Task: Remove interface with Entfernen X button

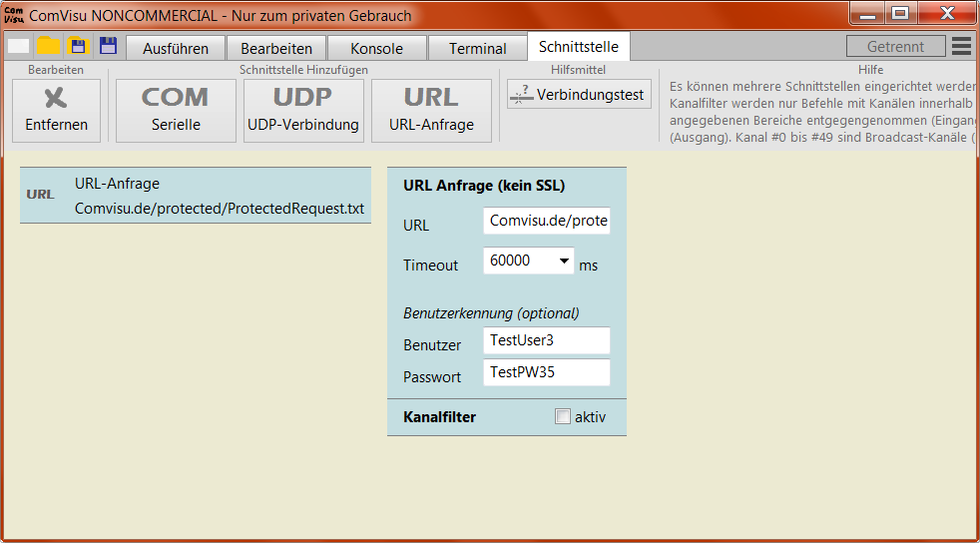Action: coord(56,111)
